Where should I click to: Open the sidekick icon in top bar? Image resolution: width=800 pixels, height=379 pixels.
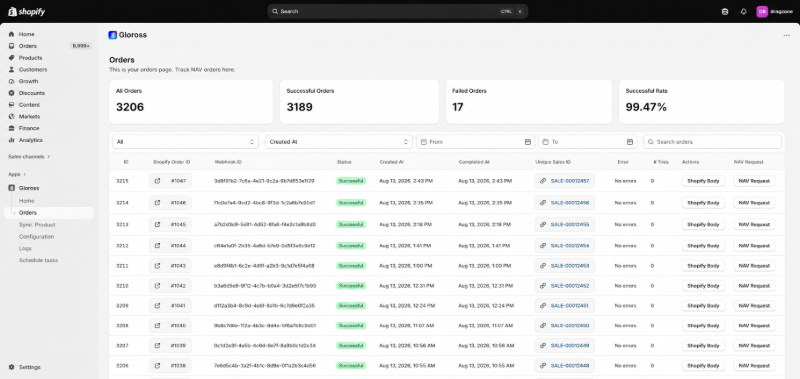pyautogui.click(x=725, y=11)
